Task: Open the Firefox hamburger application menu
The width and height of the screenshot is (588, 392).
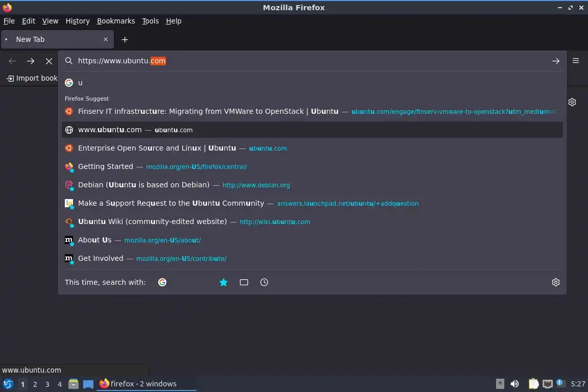Action: (576, 61)
